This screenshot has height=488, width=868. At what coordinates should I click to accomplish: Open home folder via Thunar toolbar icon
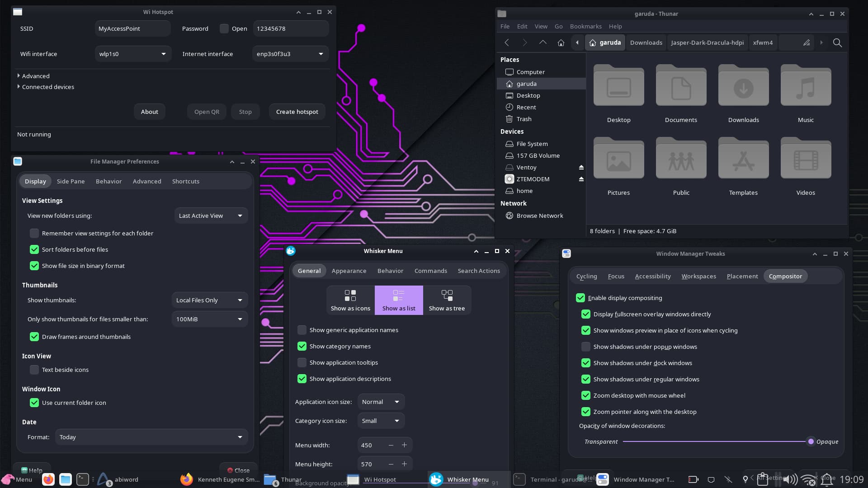tap(561, 42)
